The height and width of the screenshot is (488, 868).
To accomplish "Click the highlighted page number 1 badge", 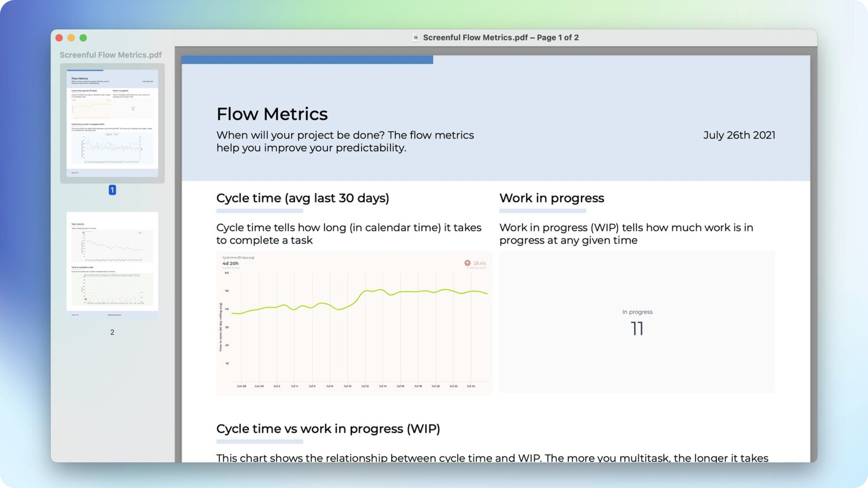I will 112,190.
